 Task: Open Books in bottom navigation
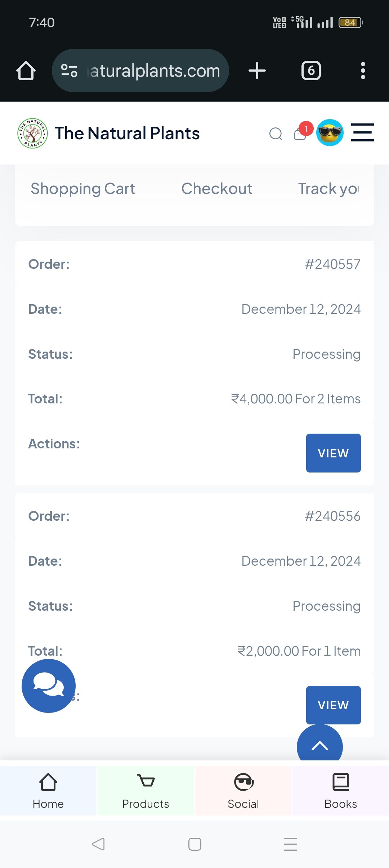tap(340, 790)
